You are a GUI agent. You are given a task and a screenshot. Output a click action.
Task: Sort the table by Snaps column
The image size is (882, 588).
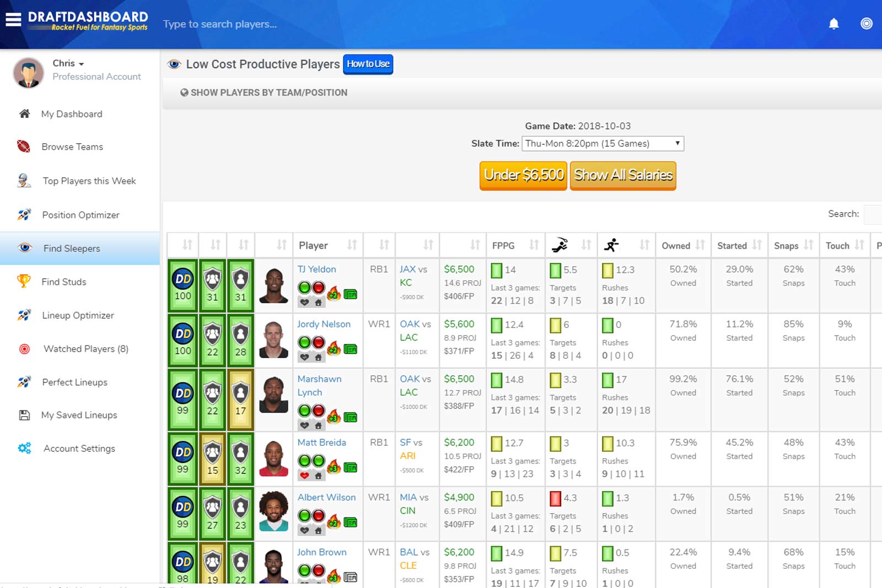(793, 245)
